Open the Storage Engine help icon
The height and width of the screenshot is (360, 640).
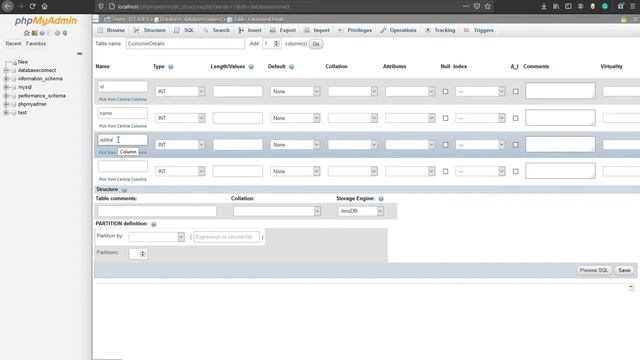[x=381, y=198]
